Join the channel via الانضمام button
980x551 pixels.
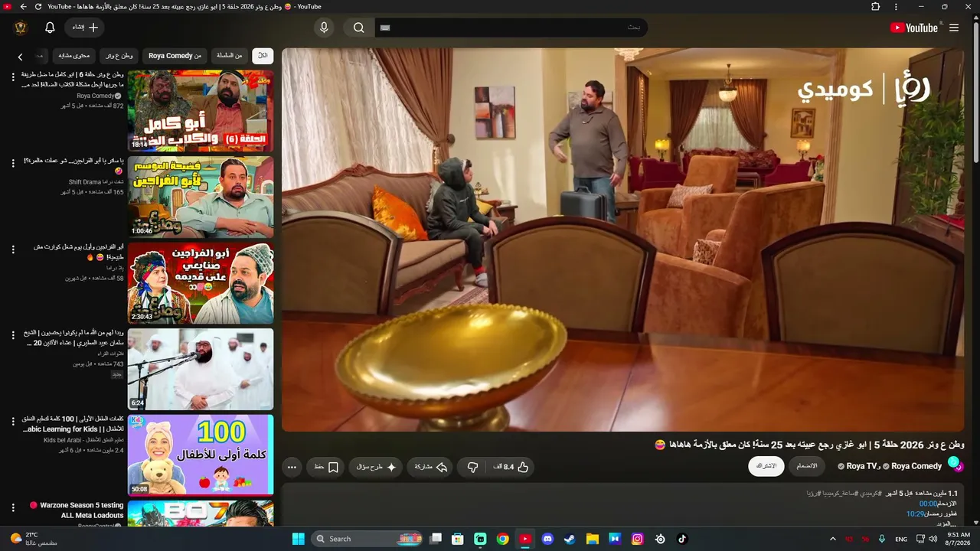point(807,466)
